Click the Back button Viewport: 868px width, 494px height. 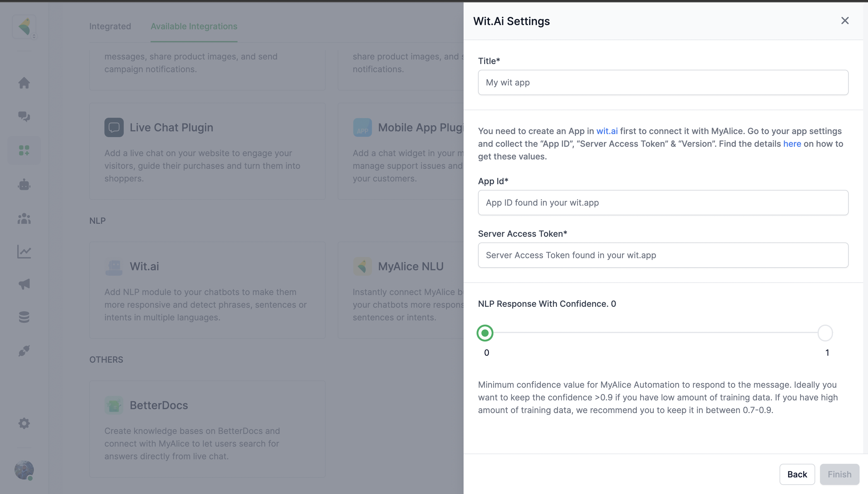[797, 474]
